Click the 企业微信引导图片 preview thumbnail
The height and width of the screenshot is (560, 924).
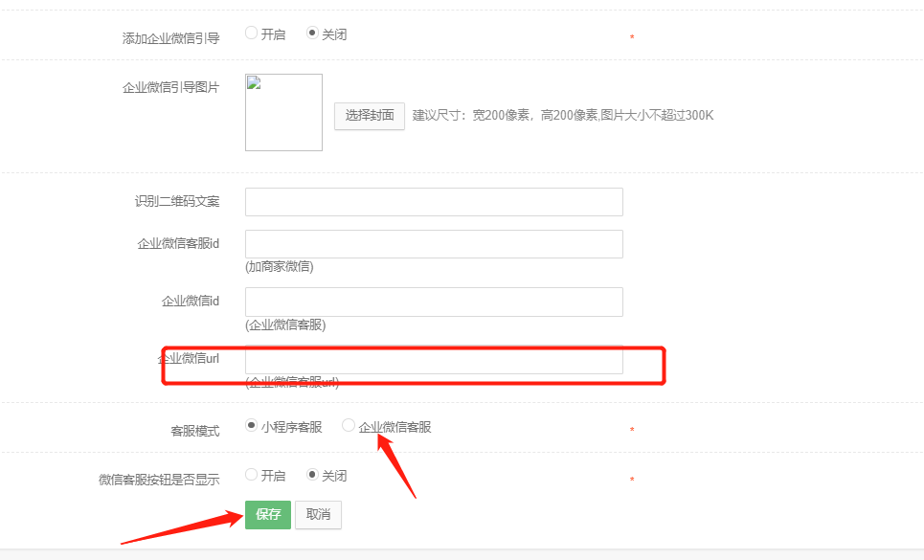284,112
